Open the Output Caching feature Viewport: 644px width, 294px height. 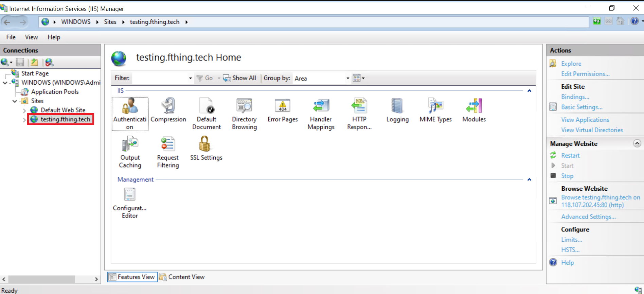[130, 144]
